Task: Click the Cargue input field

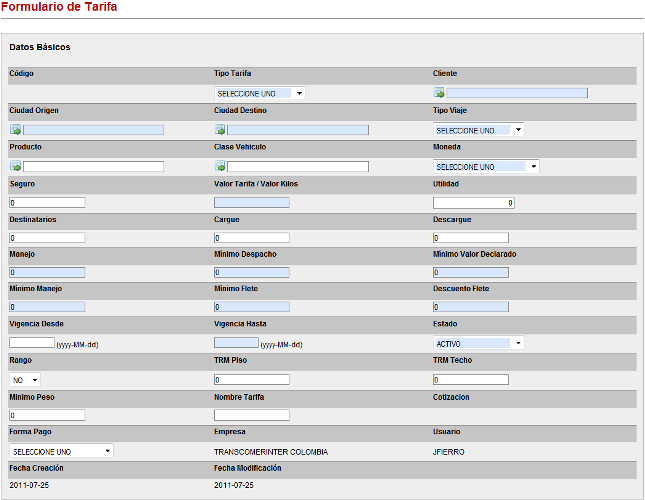Action: click(x=251, y=238)
